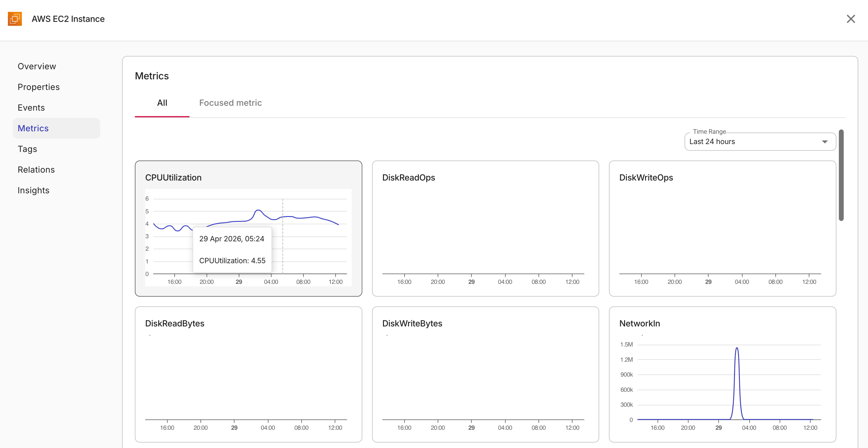Click the 'DiskReadBytes' card title

point(175,324)
